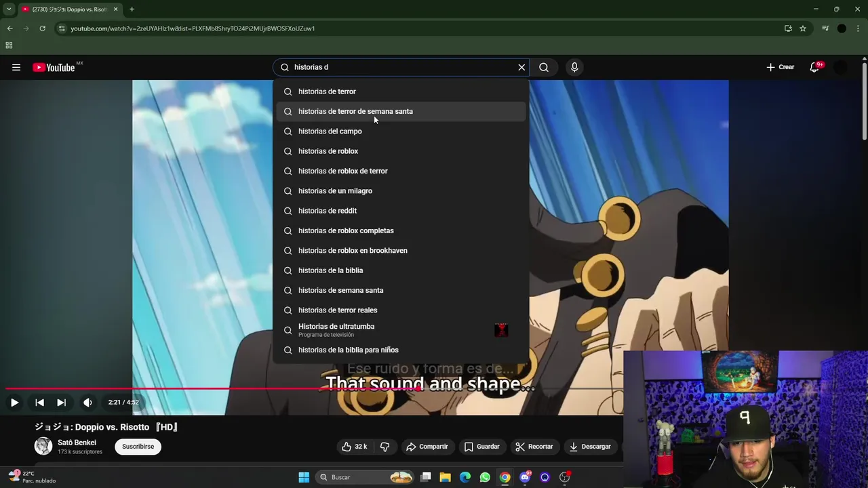The height and width of the screenshot is (488, 868).
Task: Go to the YouTube home logo
Action: point(54,67)
